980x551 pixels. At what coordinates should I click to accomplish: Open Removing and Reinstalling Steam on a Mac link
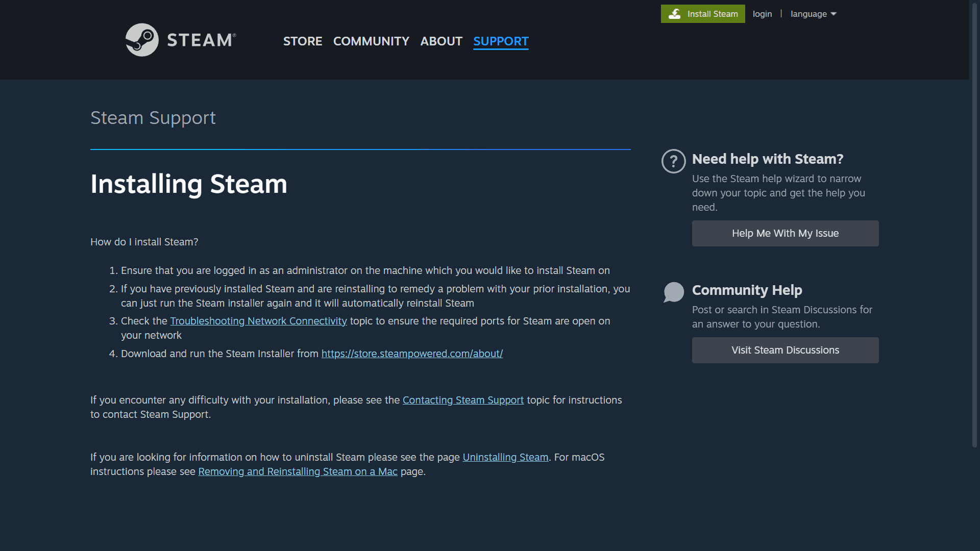(298, 471)
